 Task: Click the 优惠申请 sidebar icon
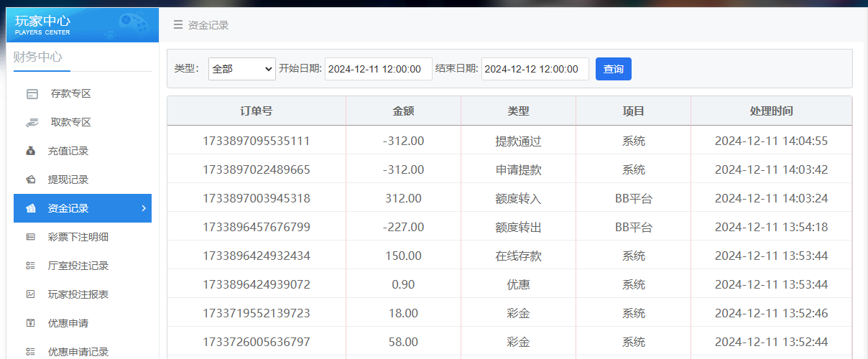[30, 323]
